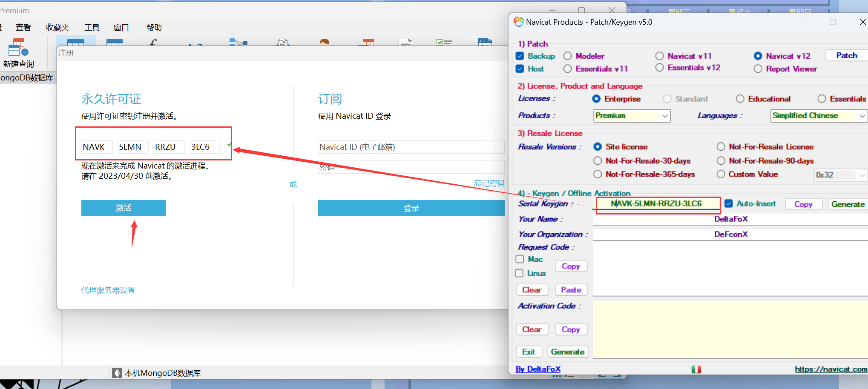Image resolution: width=868 pixels, height=389 pixels.
Task: Click Copy next to the serial keygen
Action: (803, 204)
